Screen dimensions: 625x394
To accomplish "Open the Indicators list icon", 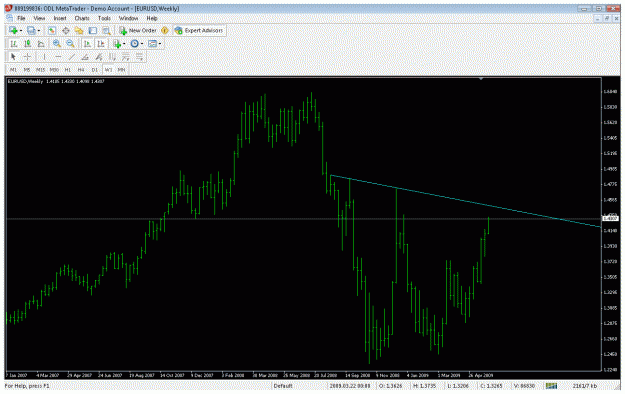I will 117,44.
